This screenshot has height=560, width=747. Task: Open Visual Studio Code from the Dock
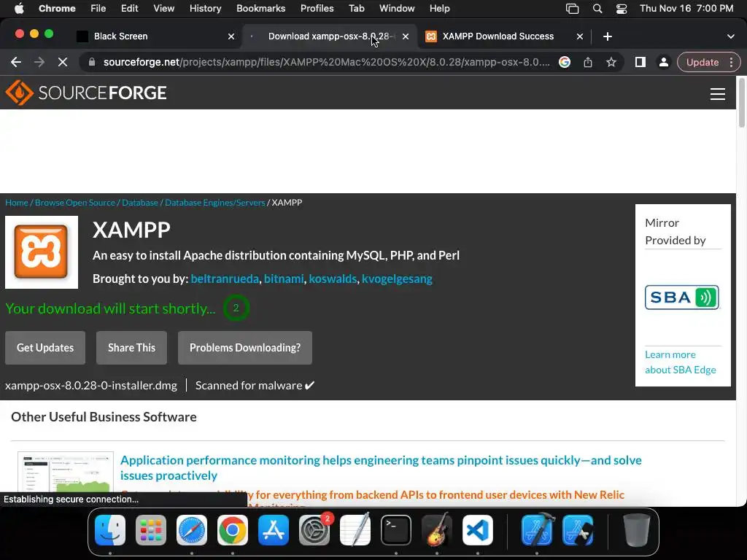(477, 530)
